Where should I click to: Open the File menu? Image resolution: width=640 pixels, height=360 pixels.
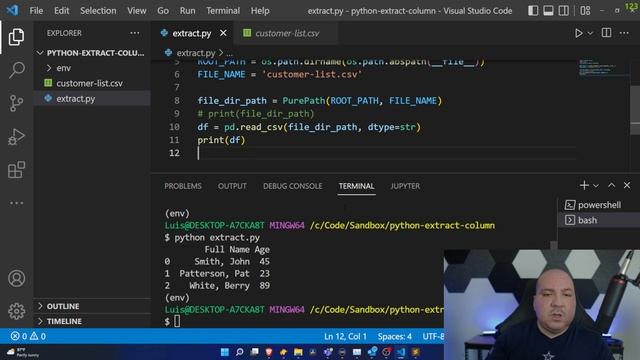[x=36, y=11]
